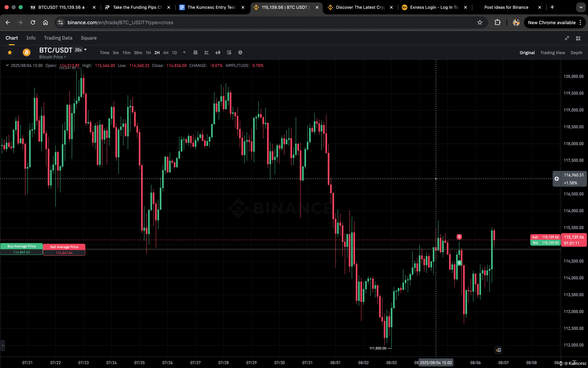Click the 08/06 date on time axis

tap(475, 363)
